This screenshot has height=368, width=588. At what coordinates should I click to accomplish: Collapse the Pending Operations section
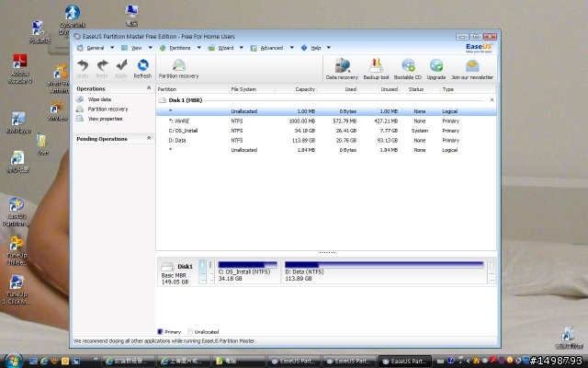[x=149, y=138]
